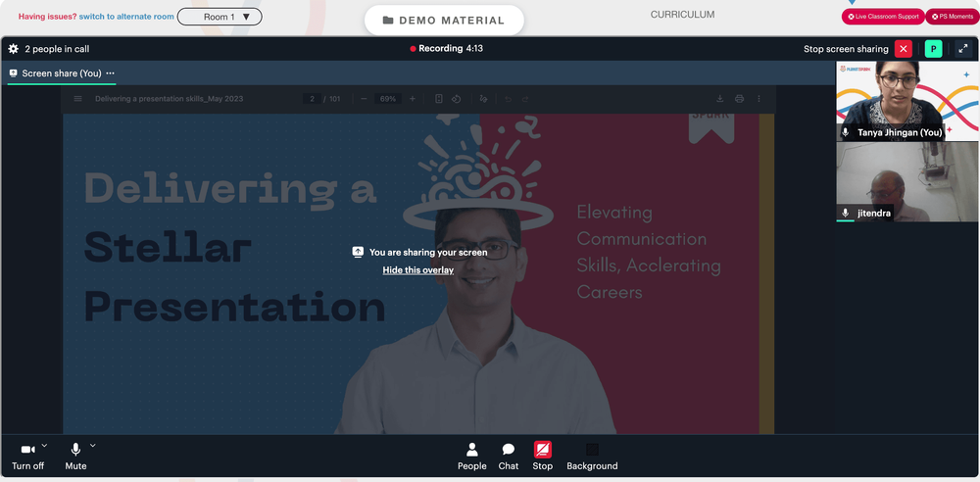Screen dimensions: 980x482
Task: Click the redo icon in PDF toolbar
Action: (x=525, y=99)
